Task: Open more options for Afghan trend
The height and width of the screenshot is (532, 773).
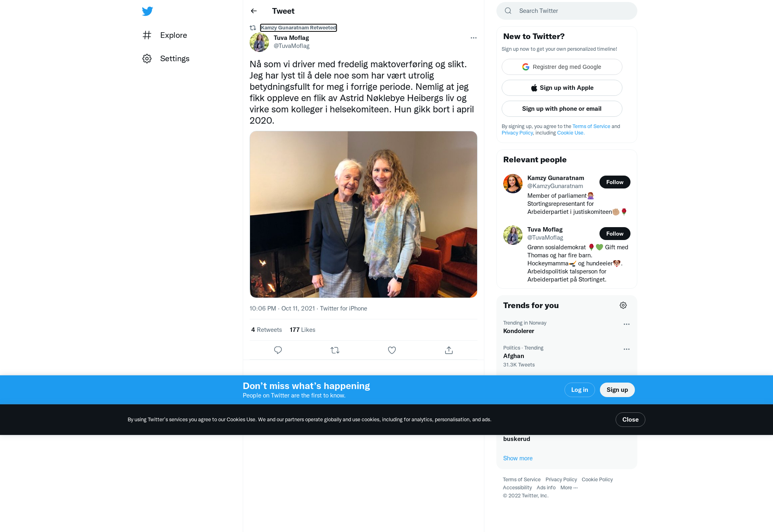Action: coord(626,349)
